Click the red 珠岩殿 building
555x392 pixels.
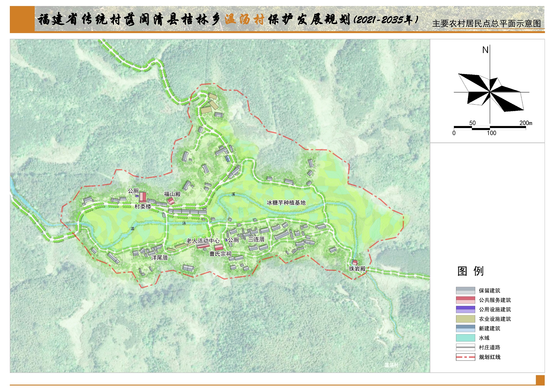355,262
